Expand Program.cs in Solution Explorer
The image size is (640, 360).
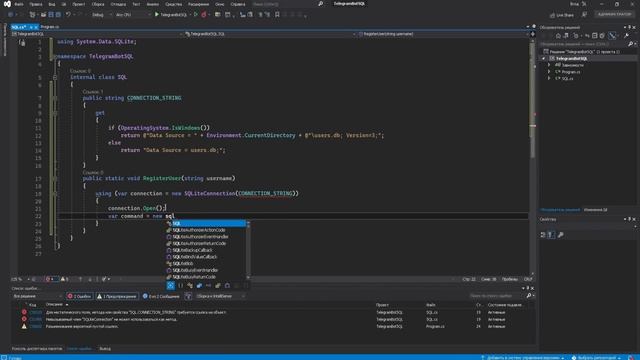[x=549, y=72]
